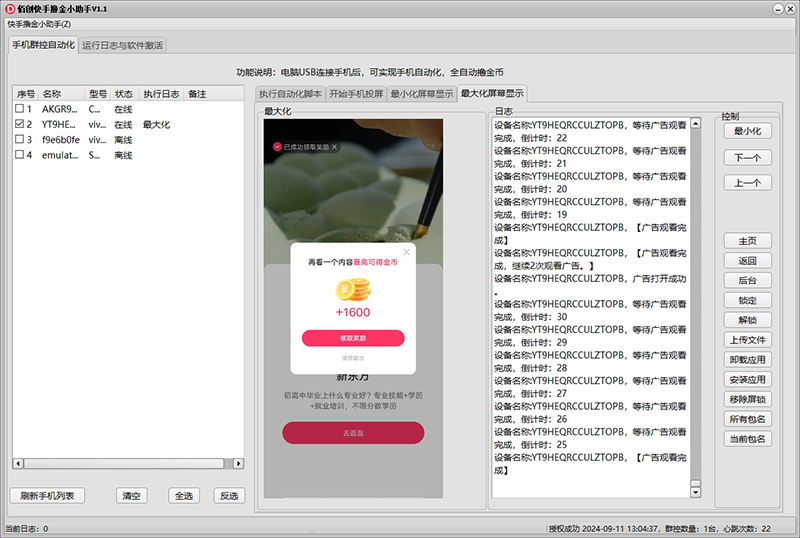Dismiss the 已成功领取奖励 notification X
The height and width of the screenshot is (538, 800).
point(334,147)
